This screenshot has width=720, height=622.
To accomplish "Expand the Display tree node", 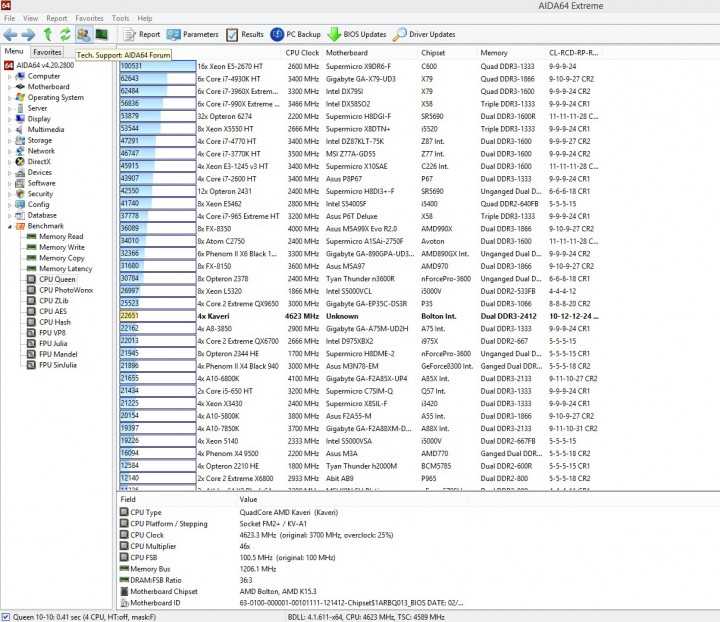I will point(9,119).
